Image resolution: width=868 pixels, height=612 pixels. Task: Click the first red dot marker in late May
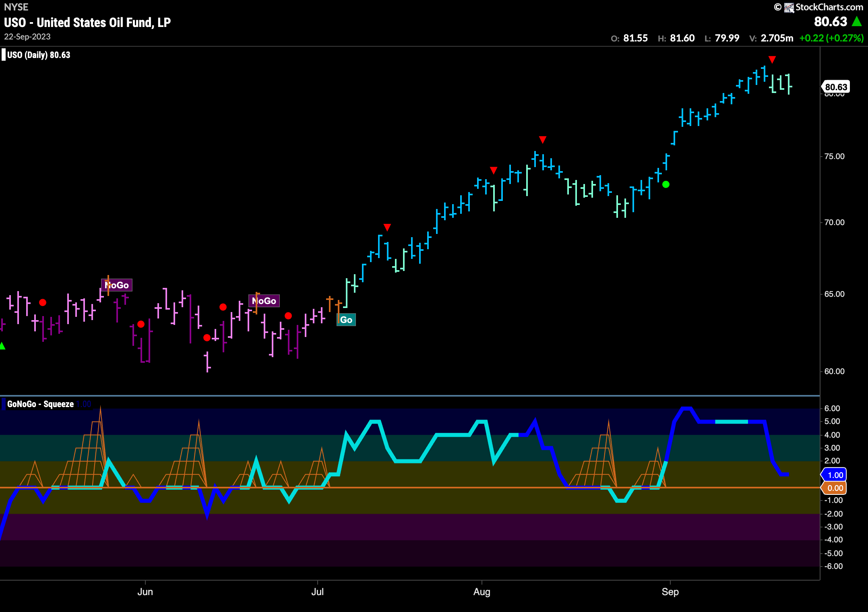(43, 302)
